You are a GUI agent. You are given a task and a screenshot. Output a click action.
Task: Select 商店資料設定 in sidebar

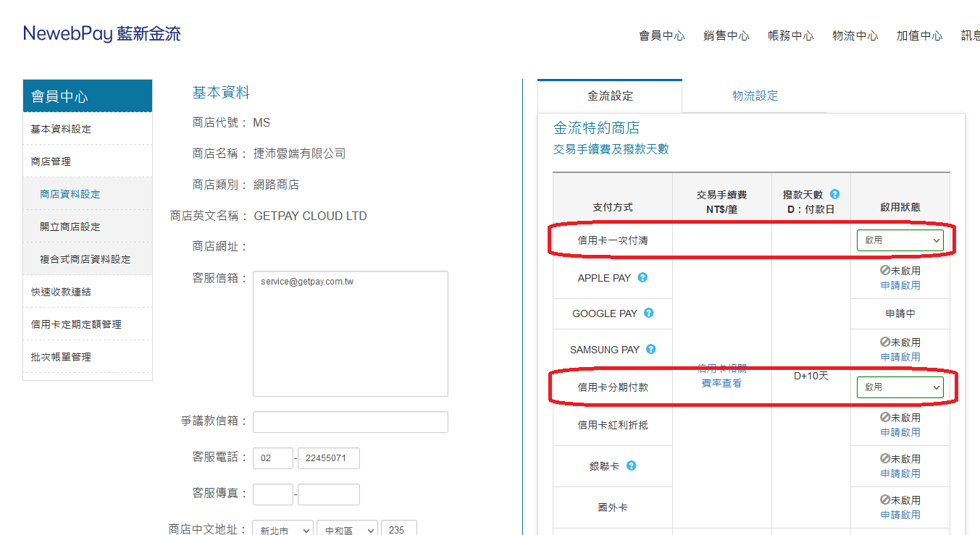point(88,194)
